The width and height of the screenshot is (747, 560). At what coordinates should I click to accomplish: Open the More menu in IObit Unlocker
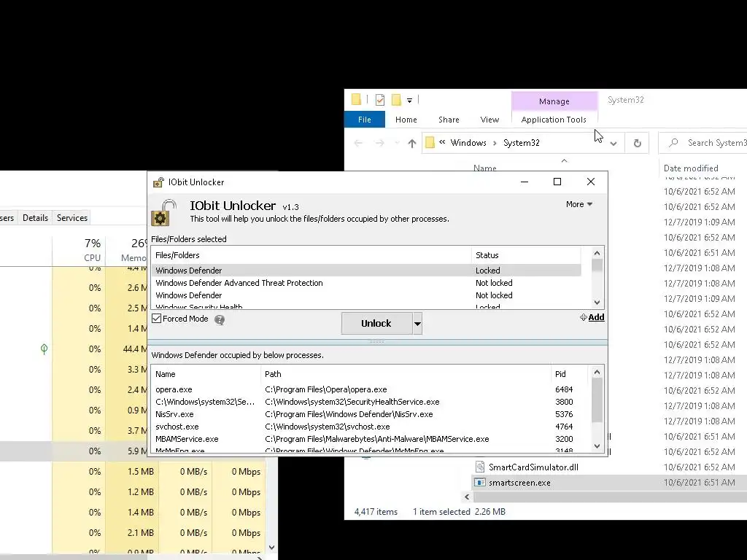(x=578, y=204)
